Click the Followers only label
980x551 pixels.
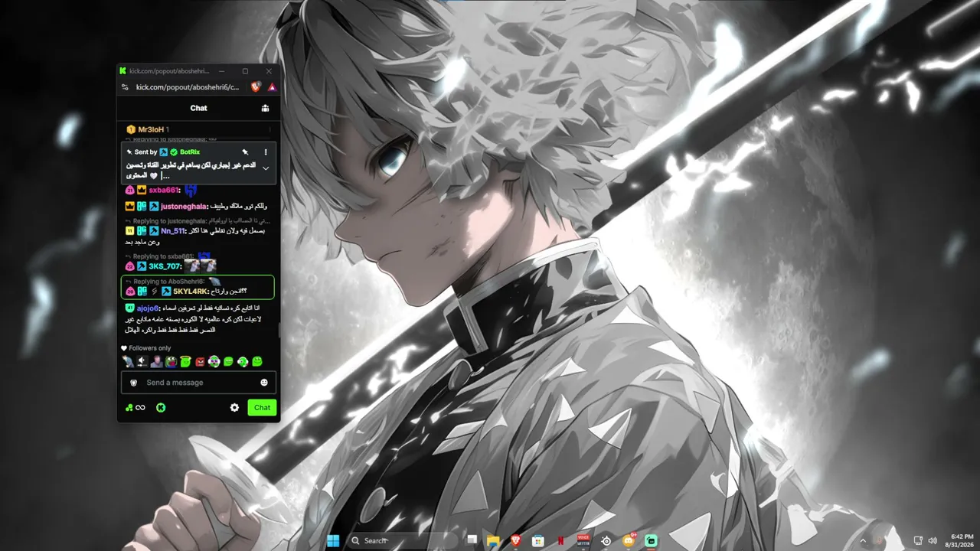(x=150, y=348)
